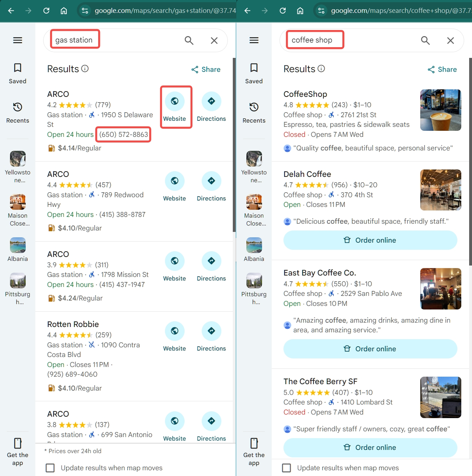Clear the coffee shop search query

click(x=451, y=40)
